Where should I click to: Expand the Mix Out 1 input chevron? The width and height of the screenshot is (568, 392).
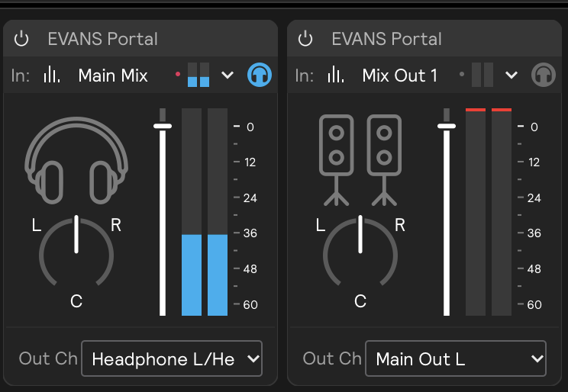512,75
